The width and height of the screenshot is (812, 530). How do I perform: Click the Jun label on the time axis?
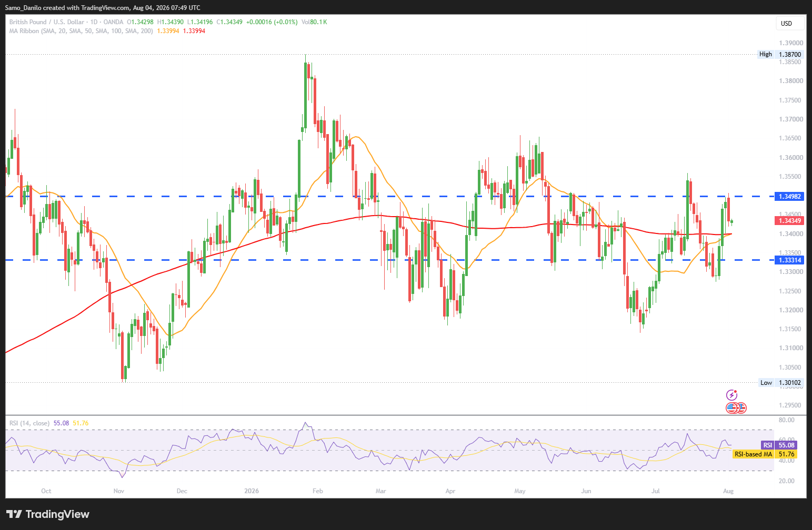click(586, 491)
